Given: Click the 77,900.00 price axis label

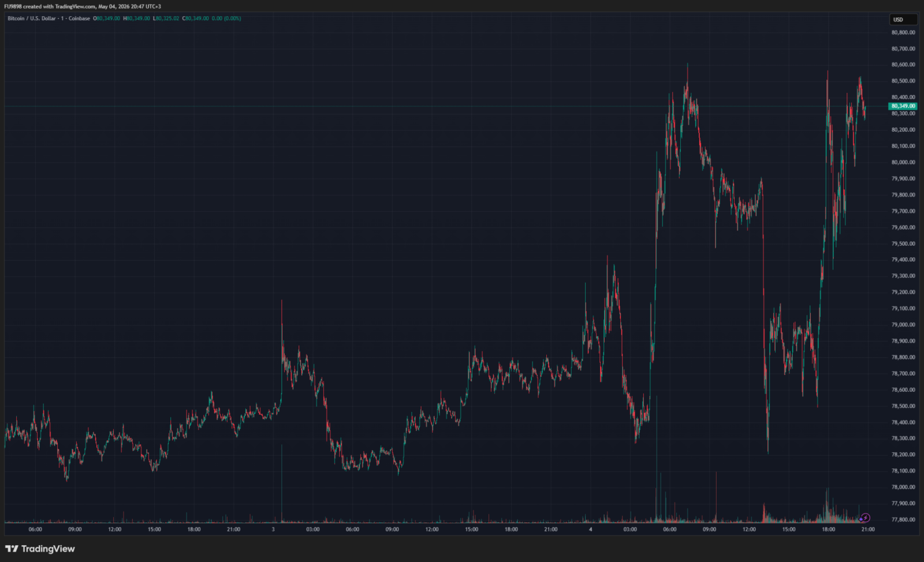Looking at the screenshot, I should (903, 503).
